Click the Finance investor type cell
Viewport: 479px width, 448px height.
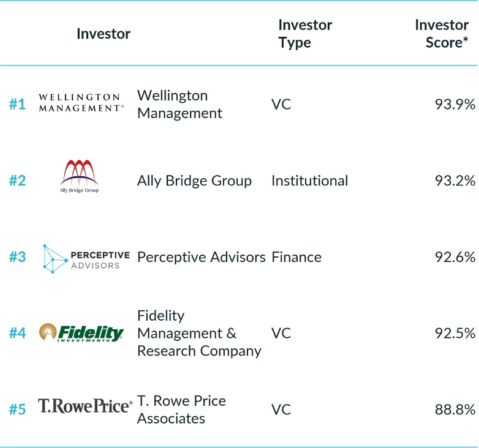[x=296, y=257]
